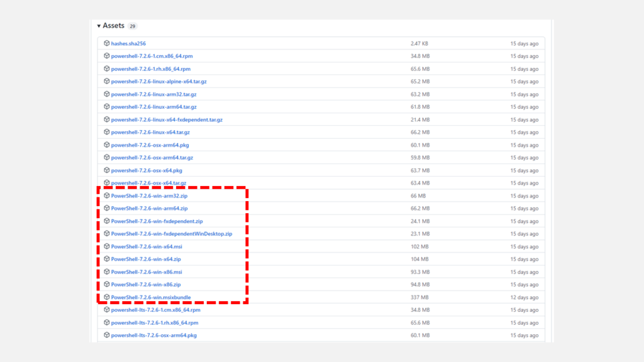Screen dimensions: 644x362
Task: Click the package icon beside powershell-7.2.6-1.cm.x86_64.rpm
Action: [107, 56]
